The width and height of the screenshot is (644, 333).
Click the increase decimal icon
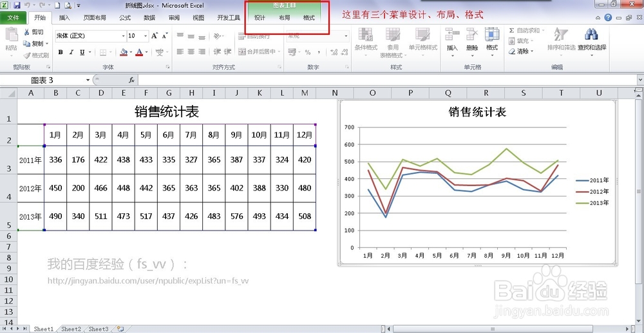(334, 52)
